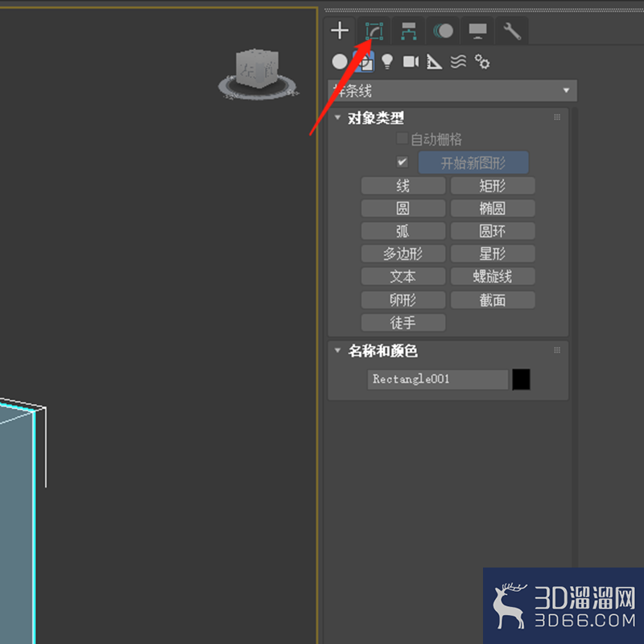Grab the 对象类型 rollout drag handle
Viewport: 644px width, 644px height.
pos(557,118)
